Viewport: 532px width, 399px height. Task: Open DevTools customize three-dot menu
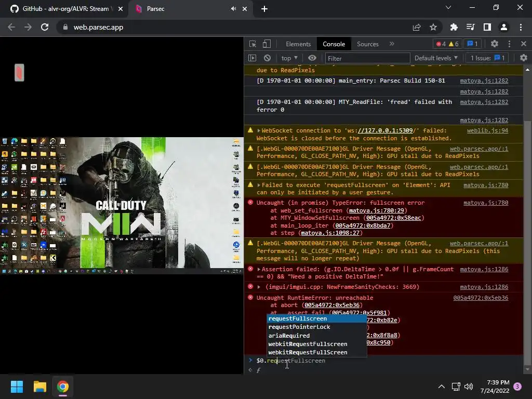[x=509, y=44]
